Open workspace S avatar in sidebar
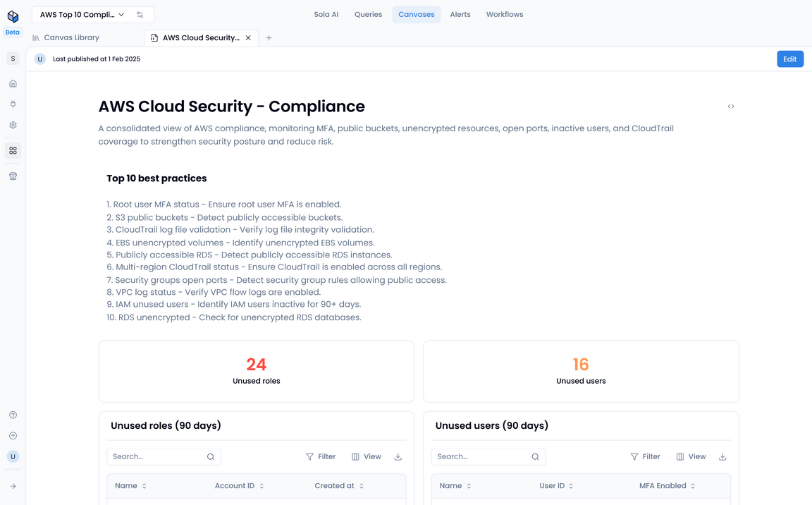This screenshot has height=505, width=812. pos(13,59)
